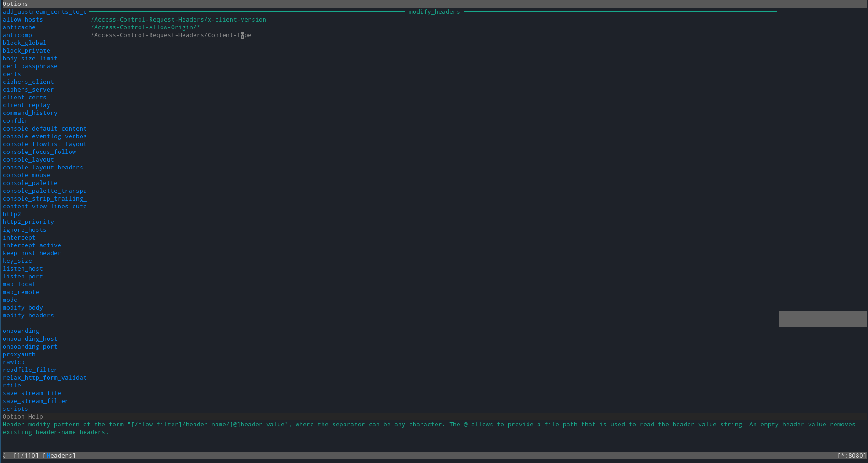
Task: Open the "mode" option choices
Action: [10, 300]
